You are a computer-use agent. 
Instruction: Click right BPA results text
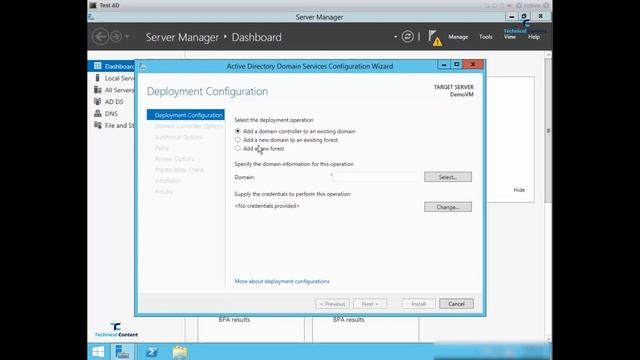coord(349,320)
